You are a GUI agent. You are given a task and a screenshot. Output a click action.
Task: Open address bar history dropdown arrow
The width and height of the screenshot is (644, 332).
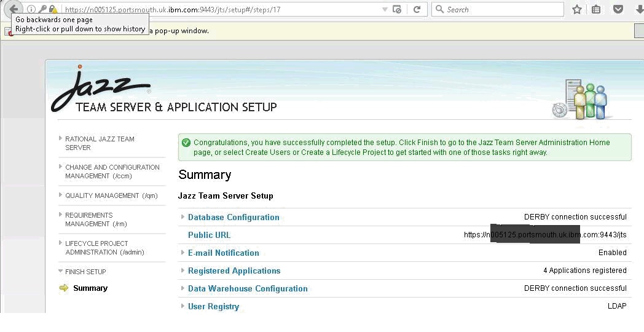coord(385,9)
